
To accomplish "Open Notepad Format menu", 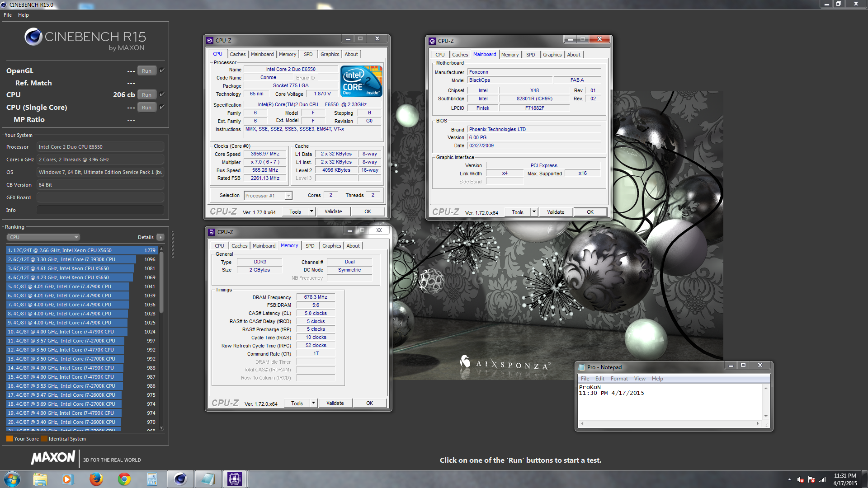I will point(619,379).
